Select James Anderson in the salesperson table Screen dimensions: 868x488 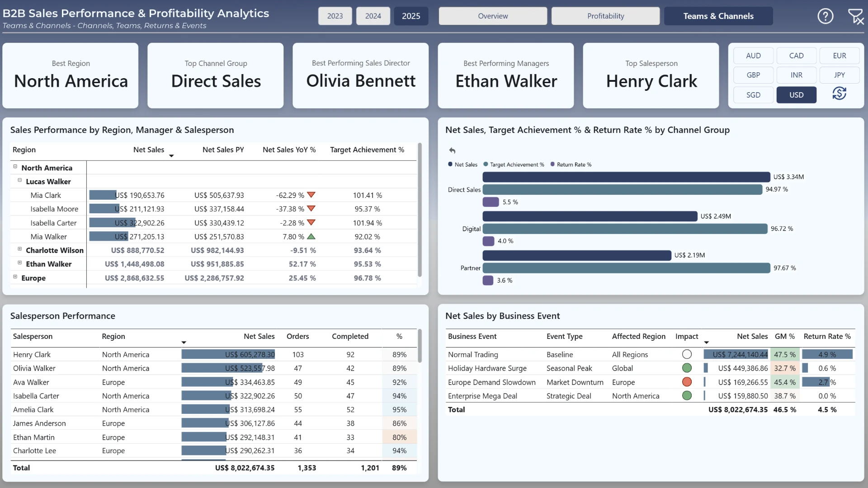pyautogui.click(x=39, y=423)
